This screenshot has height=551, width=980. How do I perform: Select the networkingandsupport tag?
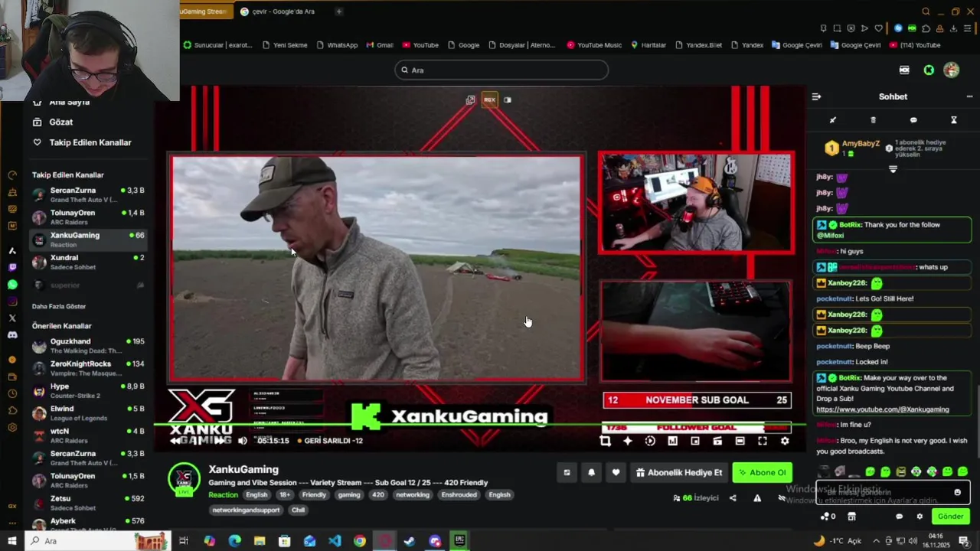point(247,510)
